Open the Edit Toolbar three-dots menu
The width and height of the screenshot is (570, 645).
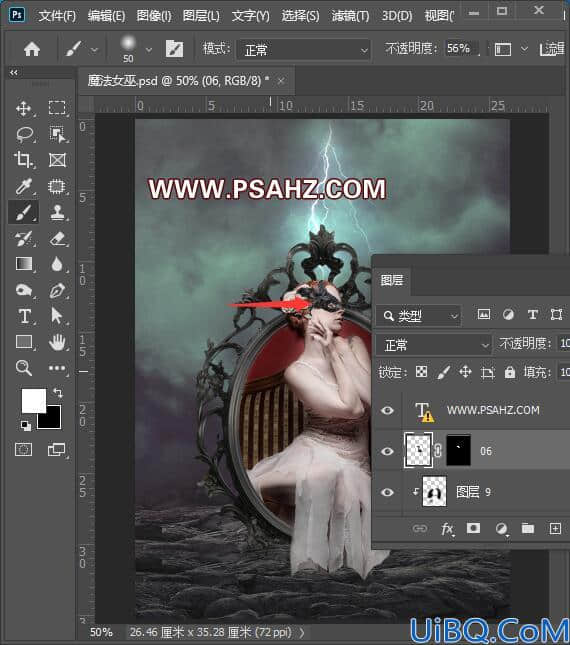57,368
